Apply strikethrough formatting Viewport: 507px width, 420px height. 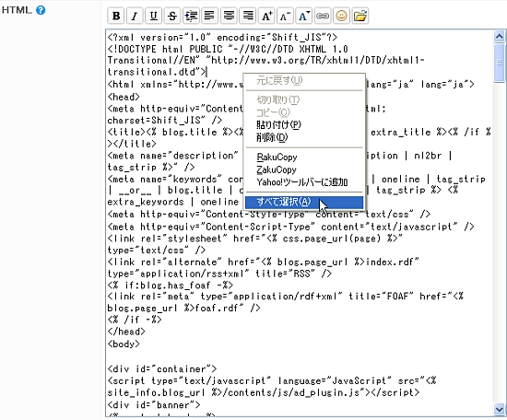(x=172, y=16)
